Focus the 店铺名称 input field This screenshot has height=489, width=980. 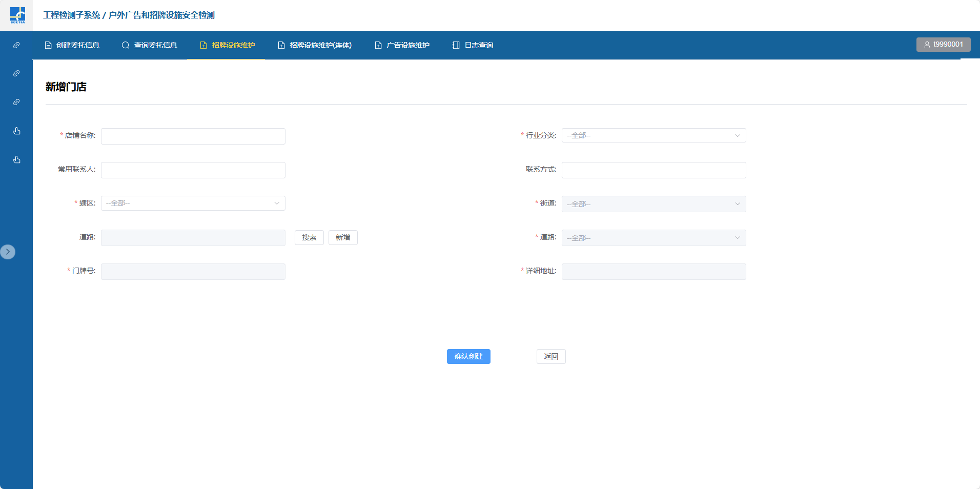click(x=193, y=136)
